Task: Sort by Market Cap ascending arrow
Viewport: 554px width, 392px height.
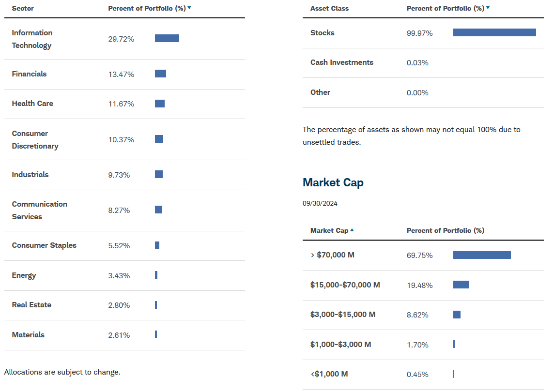Action: 352,230
